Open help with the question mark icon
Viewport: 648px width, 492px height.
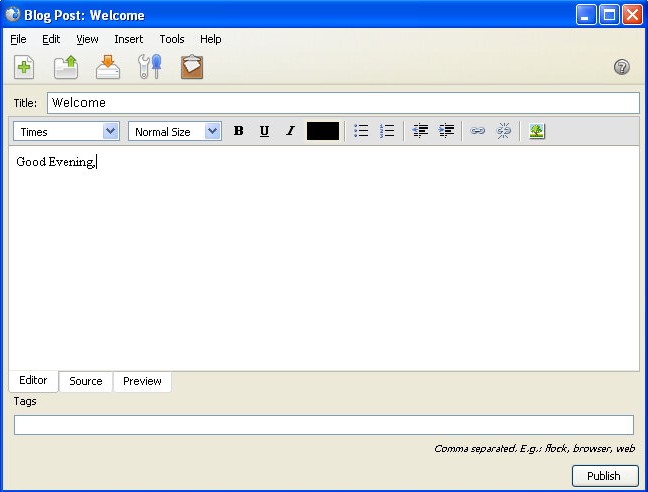pyautogui.click(x=621, y=67)
